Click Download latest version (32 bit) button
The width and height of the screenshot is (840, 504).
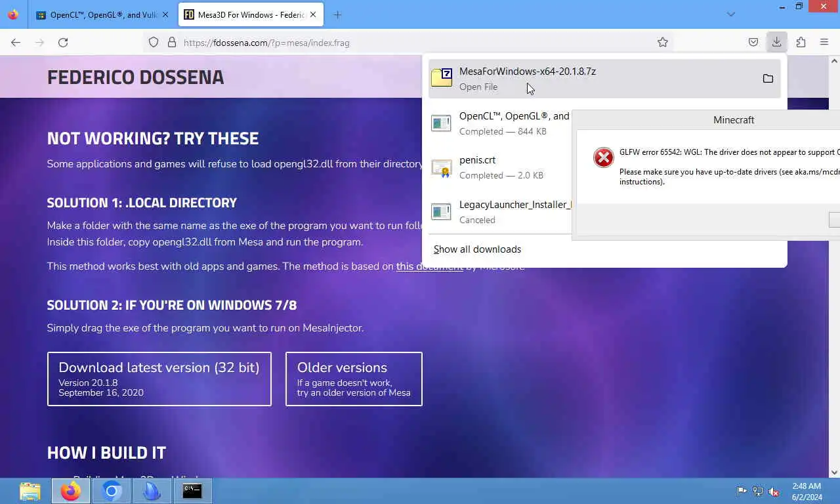[x=159, y=379]
